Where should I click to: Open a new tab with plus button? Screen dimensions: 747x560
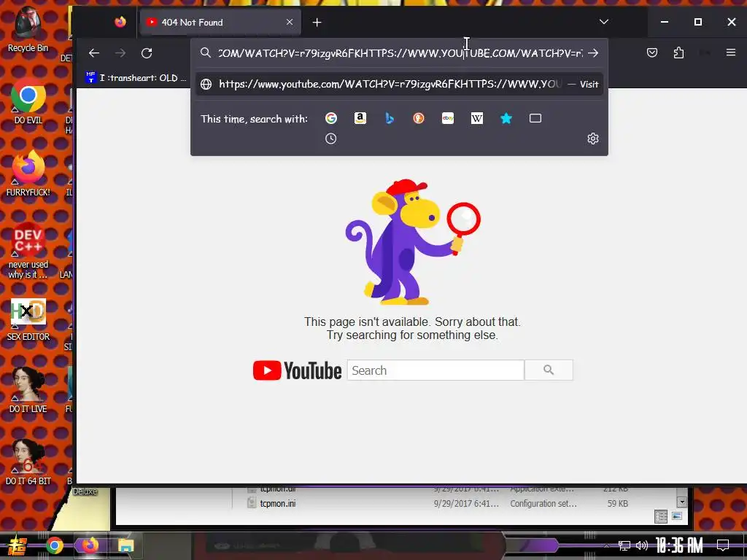pos(317,23)
